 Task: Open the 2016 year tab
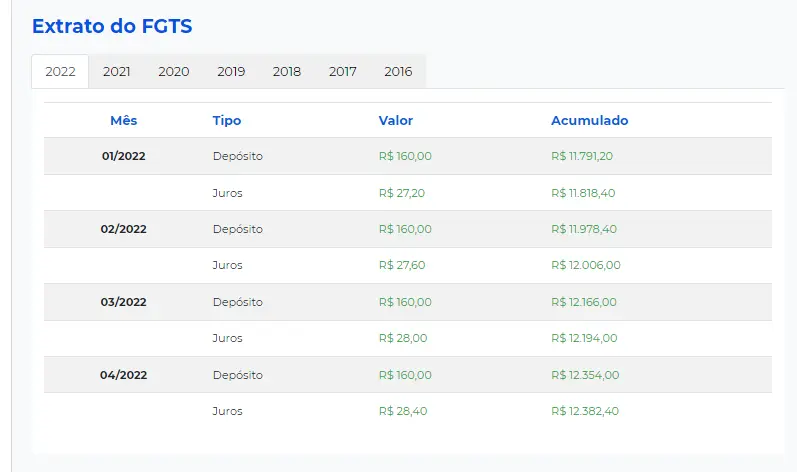398,72
